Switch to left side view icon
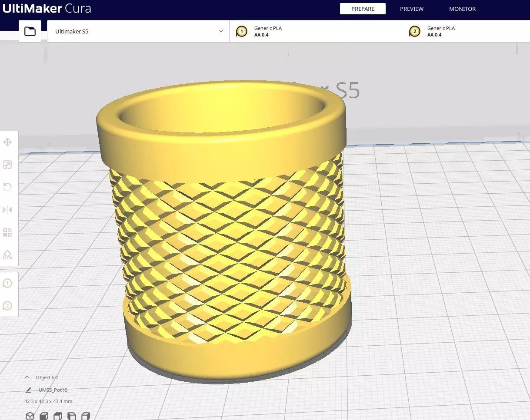 pyautogui.click(x=71, y=416)
